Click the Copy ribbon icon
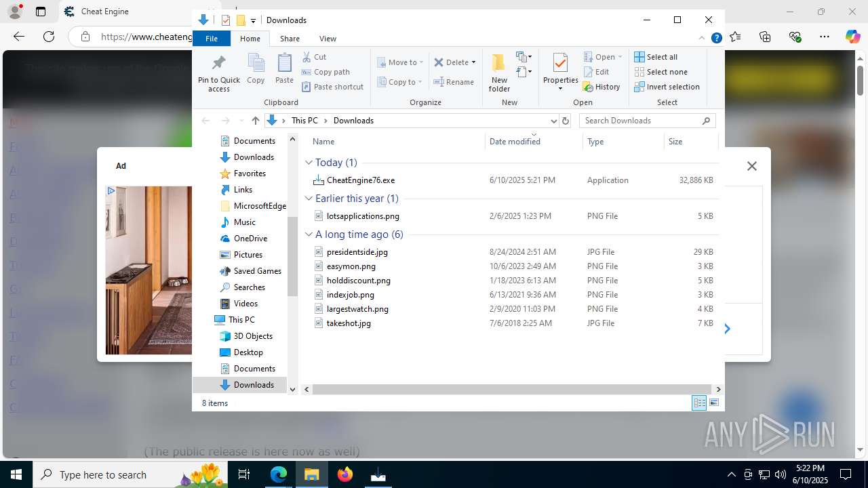868x488 pixels. coord(256,68)
